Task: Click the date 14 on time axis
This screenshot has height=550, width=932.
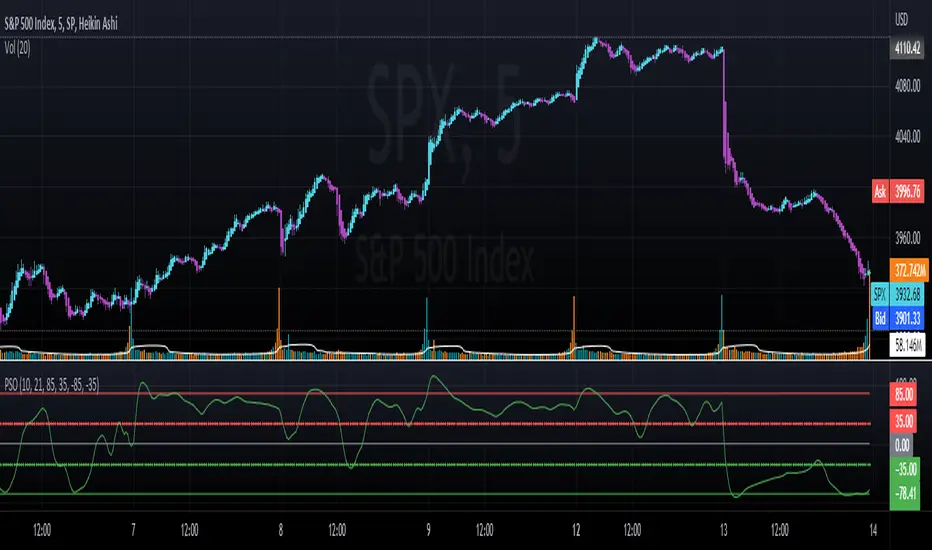Action: 873,530
